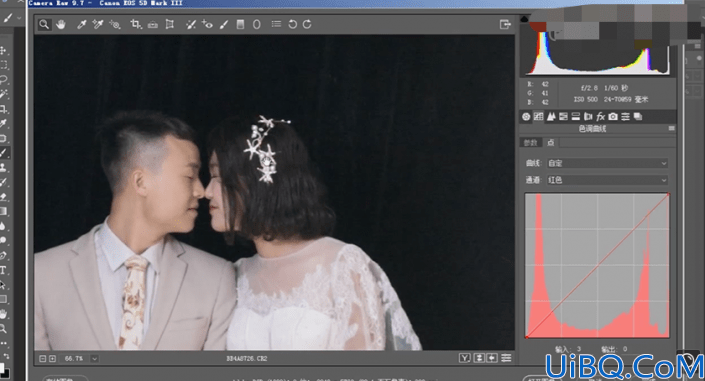Select Photoshop Magic Wand tool
The width and height of the screenshot is (705, 381).
click(x=4, y=94)
